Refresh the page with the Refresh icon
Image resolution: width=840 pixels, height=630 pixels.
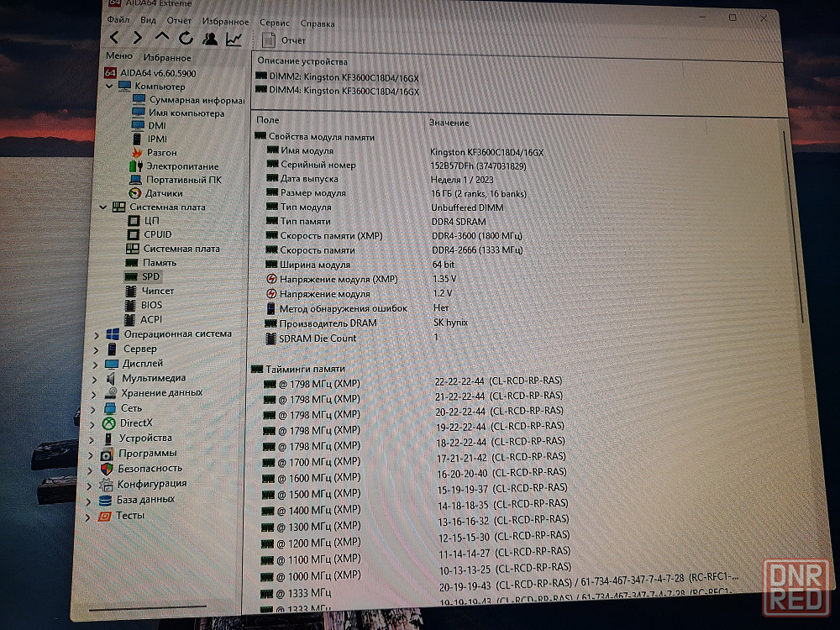click(186, 38)
